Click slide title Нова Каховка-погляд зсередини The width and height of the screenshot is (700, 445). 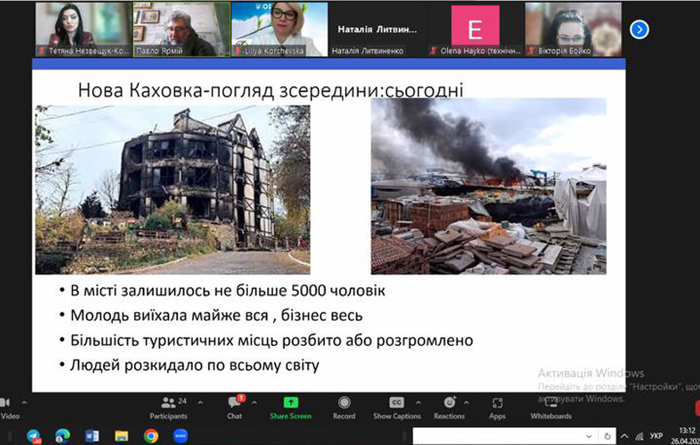click(271, 90)
